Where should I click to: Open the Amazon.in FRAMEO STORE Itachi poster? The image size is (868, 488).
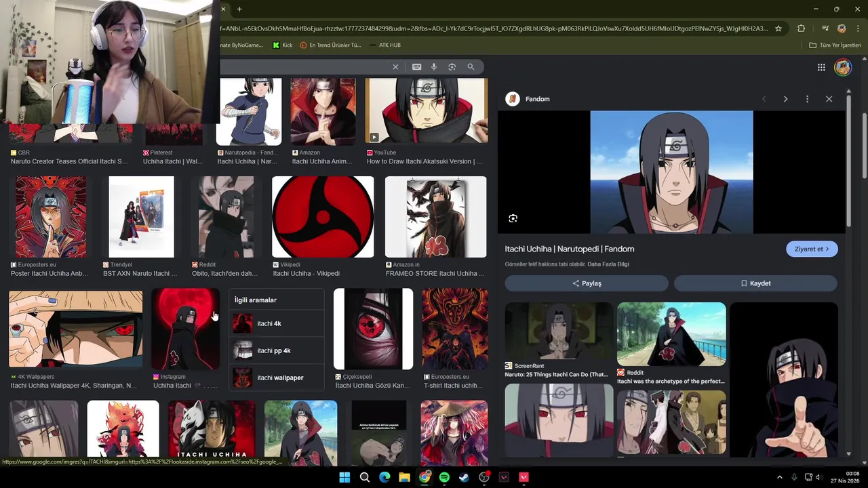pos(435,217)
